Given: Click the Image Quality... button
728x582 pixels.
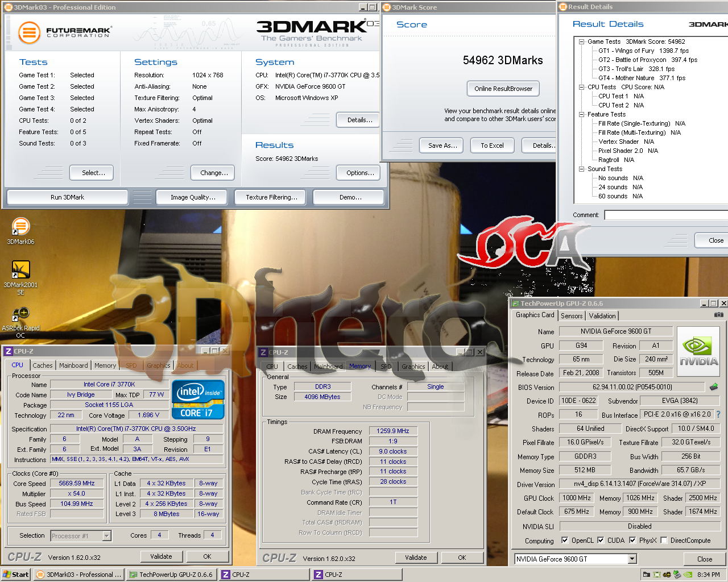Looking at the screenshot, I should 193,197.
